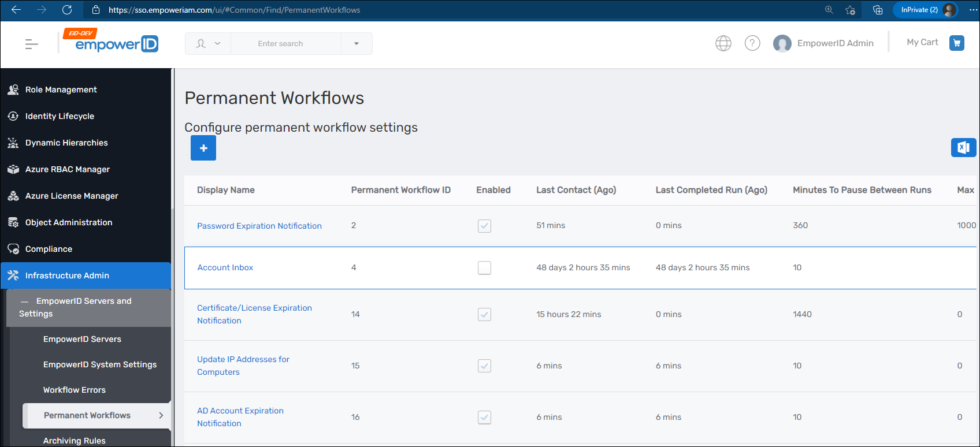Click the EmpowerID Admin user avatar
980x447 pixels.
782,43
